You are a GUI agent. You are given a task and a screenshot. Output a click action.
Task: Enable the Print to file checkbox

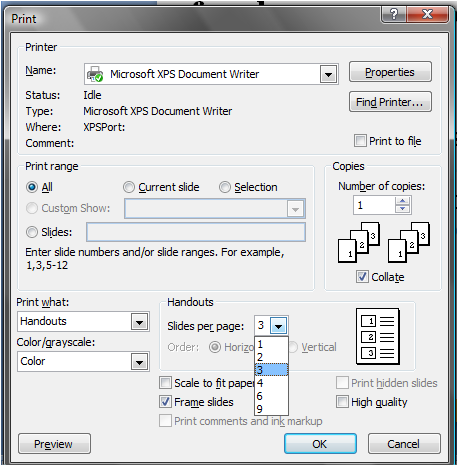(360, 141)
